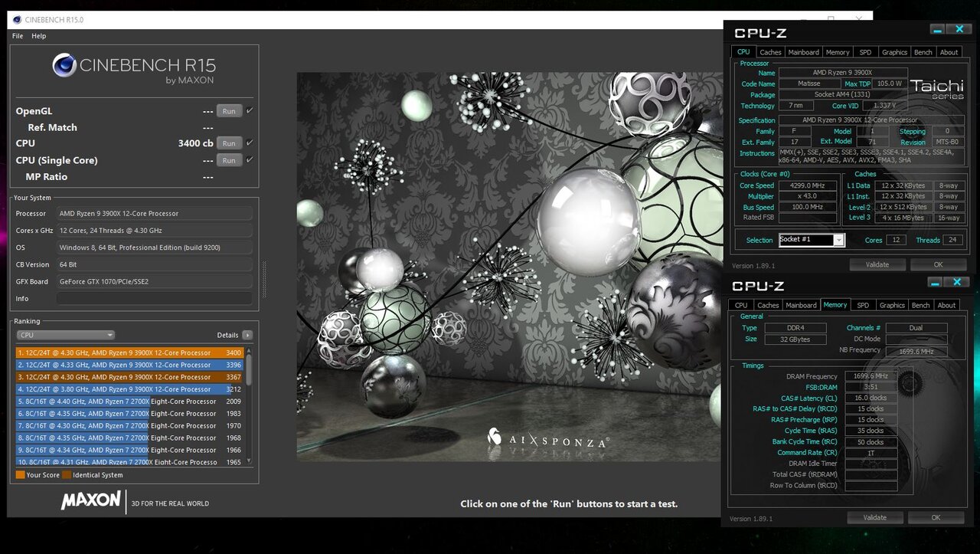
Task: Open the Details arrow in Ranking panel
Action: coord(247,335)
